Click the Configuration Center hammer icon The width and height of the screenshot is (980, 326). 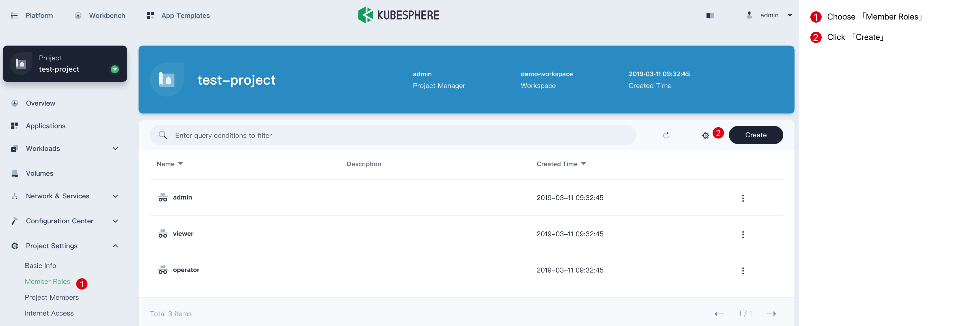[15, 221]
